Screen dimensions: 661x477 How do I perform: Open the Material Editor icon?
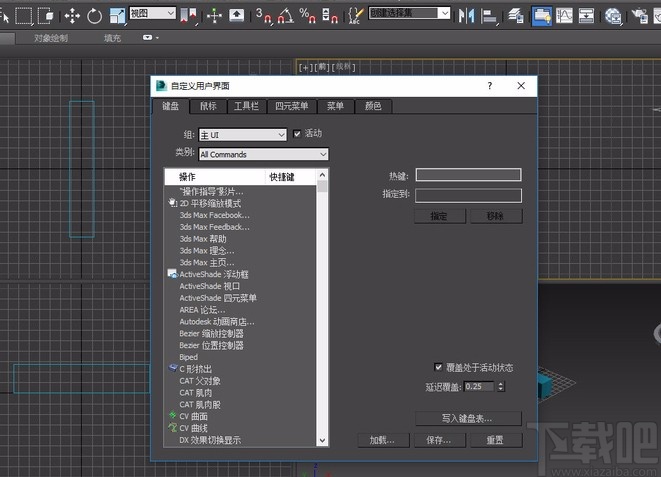(613, 16)
